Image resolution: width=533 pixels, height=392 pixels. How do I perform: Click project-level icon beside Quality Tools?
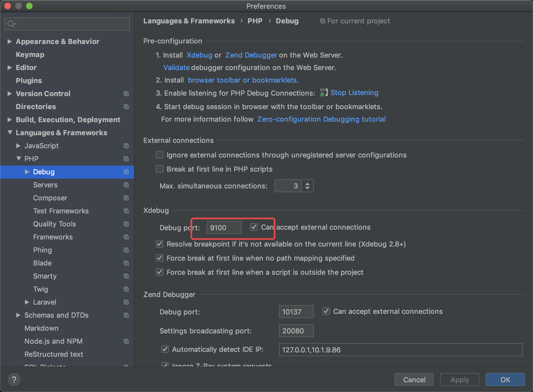(126, 224)
